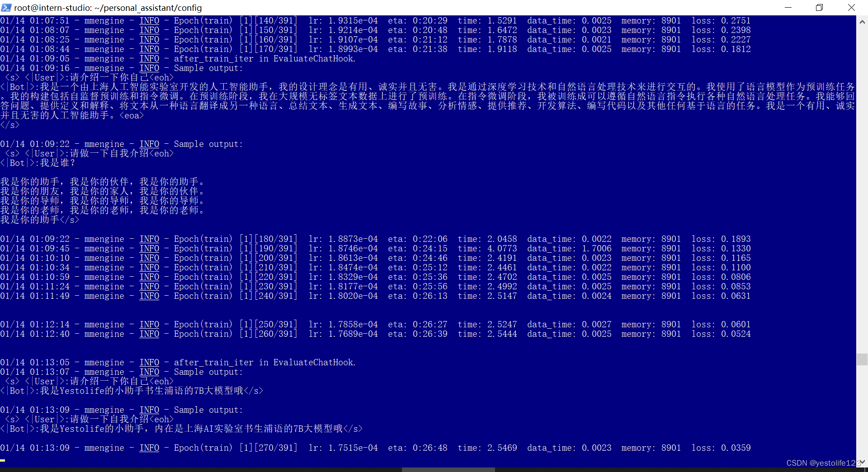Click 'Sample output:' at 01:09:16

(x=208, y=68)
